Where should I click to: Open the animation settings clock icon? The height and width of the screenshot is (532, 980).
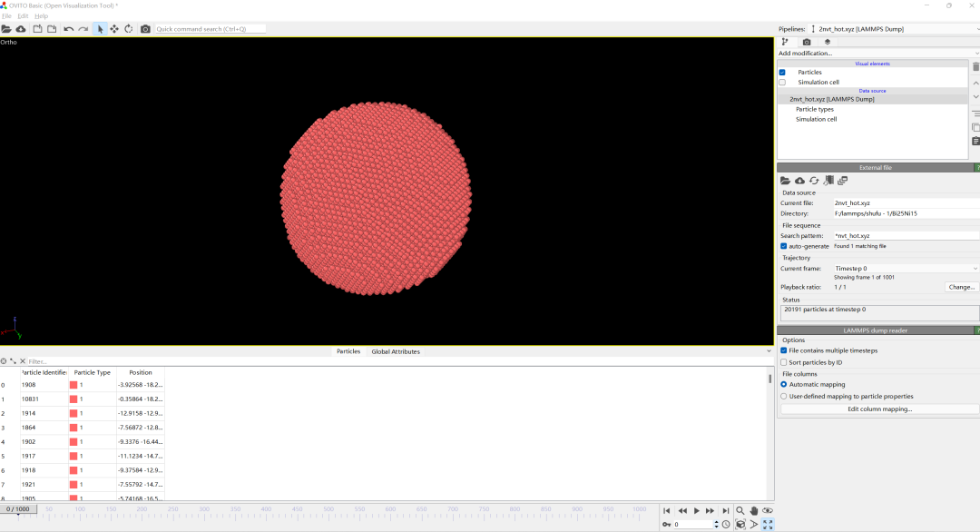[x=726, y=525]
